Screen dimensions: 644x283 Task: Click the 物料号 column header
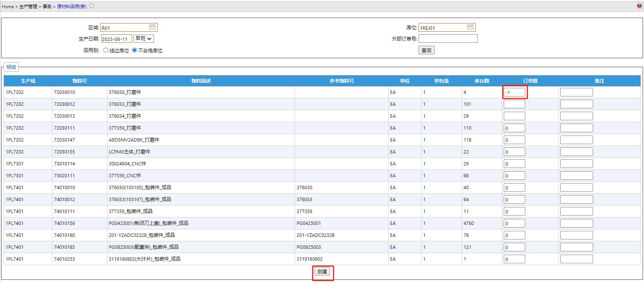[x=80, y=81]
